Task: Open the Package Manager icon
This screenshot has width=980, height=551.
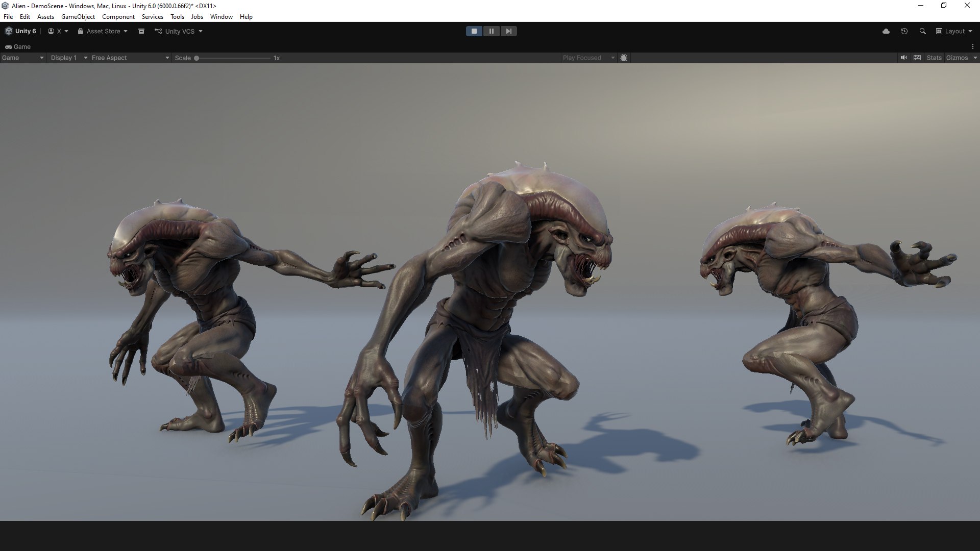Action: 141,31
